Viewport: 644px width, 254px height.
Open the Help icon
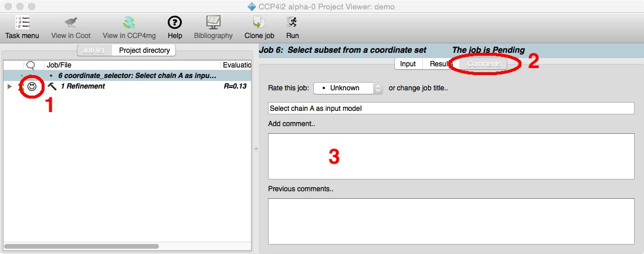tap(175, 23)
